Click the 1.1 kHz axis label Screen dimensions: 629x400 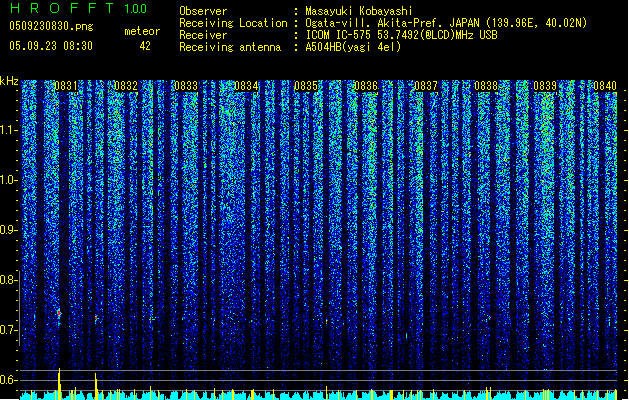(x=8, y=130)
